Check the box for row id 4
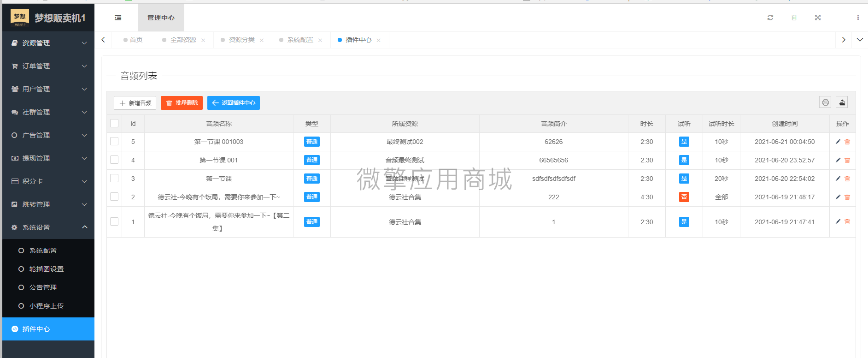Screen dimensions: 868x358 click(x=114, y=160)
